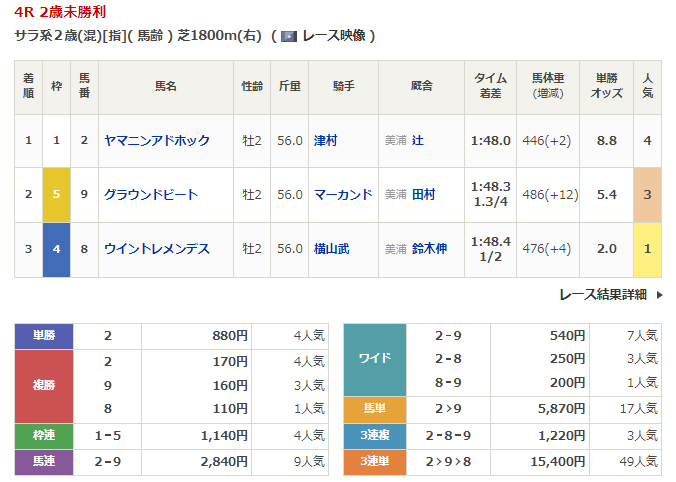Click the 複勝 payout label
676x482 pixels.
click(44, 386)
